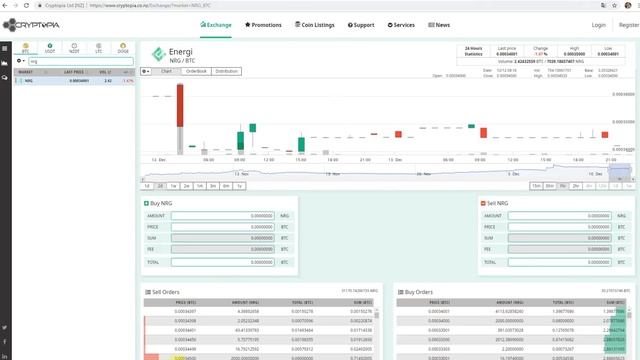Set chart range to 1m
The width and height of the screenshot is (640, 360).
(x=200, y=186)
